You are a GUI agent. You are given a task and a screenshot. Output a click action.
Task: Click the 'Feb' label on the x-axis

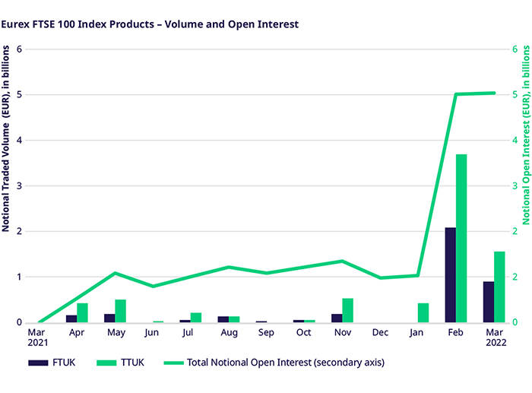[455, 333]
